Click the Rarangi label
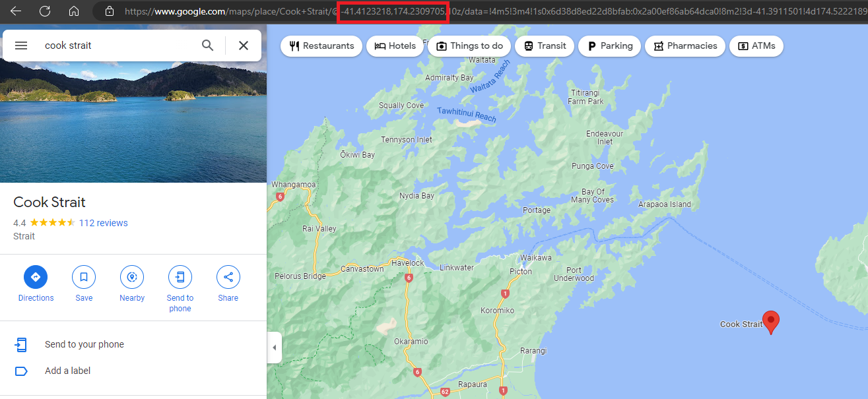 [x=533, y=351]
